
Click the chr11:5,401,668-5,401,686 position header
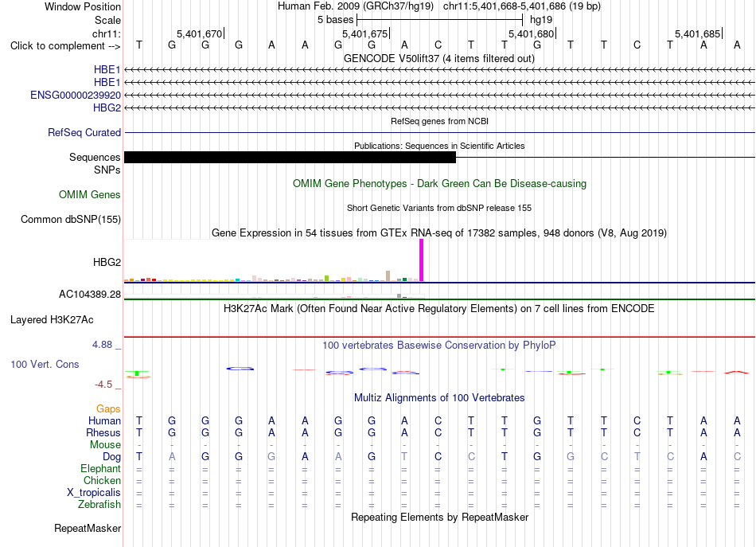(x=522, y=6)
